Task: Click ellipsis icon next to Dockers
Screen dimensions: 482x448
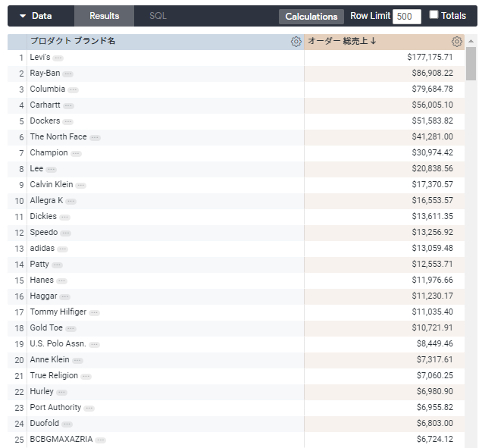Action: 68,121
